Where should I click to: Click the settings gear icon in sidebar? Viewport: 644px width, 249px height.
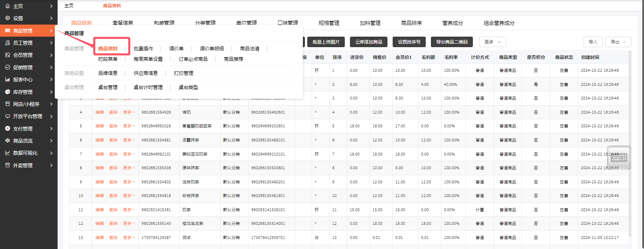(x=7, y=18)
